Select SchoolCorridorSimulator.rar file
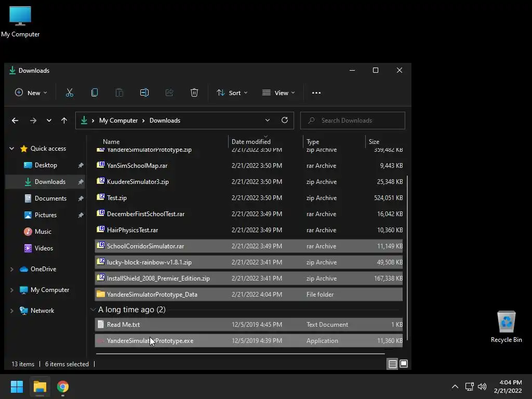The image size is (532, 399). [x=249, y=246]
